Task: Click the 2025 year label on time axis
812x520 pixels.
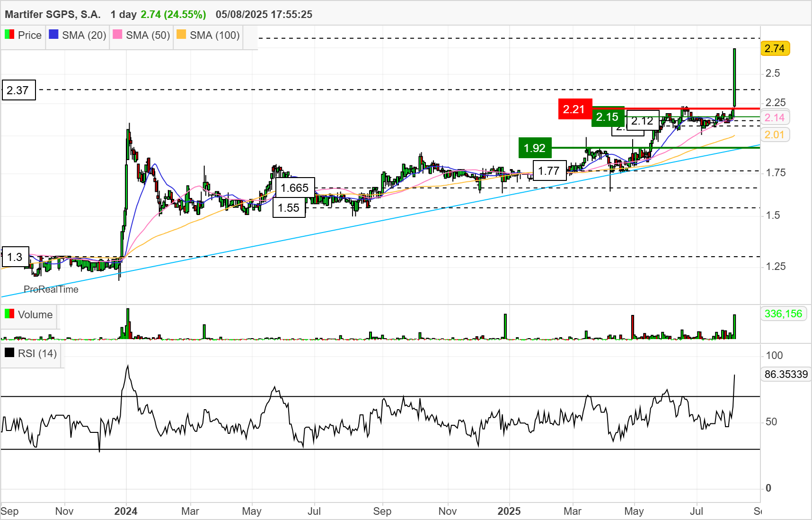Action: coord(509,511)
